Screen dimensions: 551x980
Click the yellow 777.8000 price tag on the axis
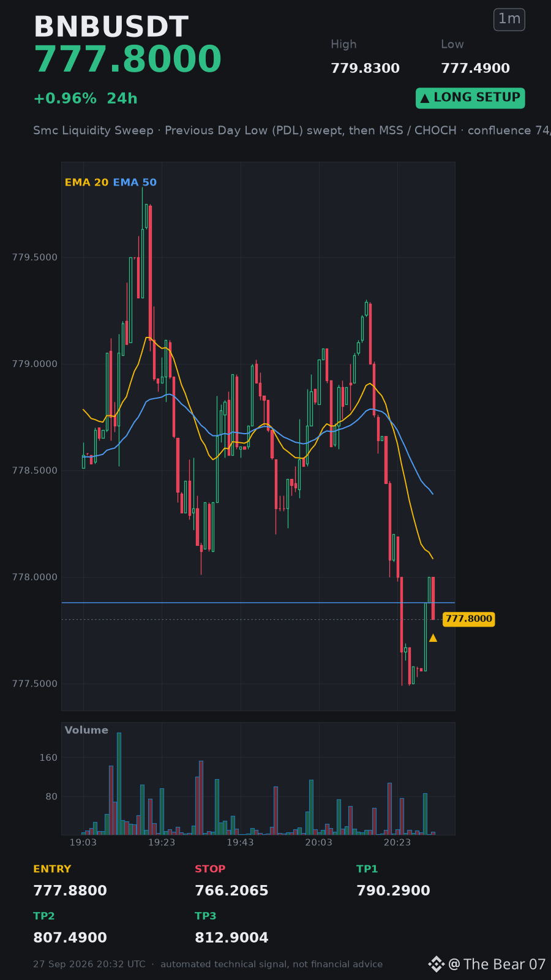468,619
